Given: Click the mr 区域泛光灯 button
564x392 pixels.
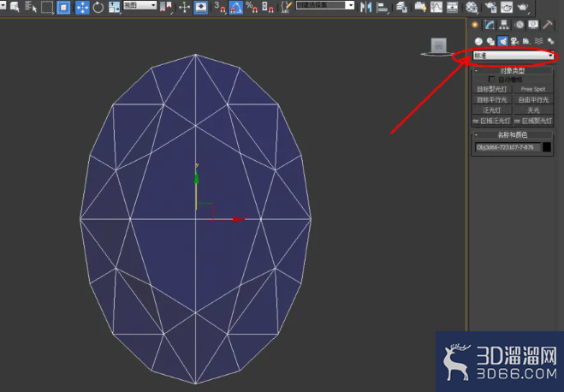Looking at the screenshot, I should pyautogui.click(x=492, y=121).
